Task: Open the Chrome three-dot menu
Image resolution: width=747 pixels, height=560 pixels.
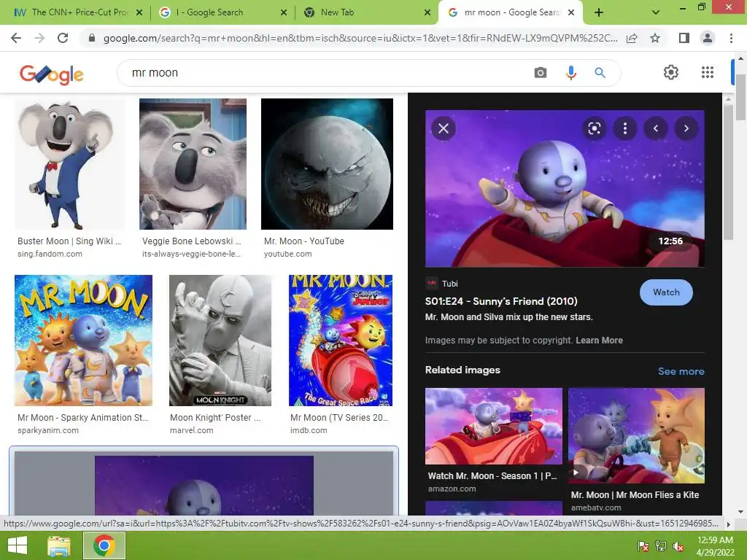Action: (x=731, y=38)
